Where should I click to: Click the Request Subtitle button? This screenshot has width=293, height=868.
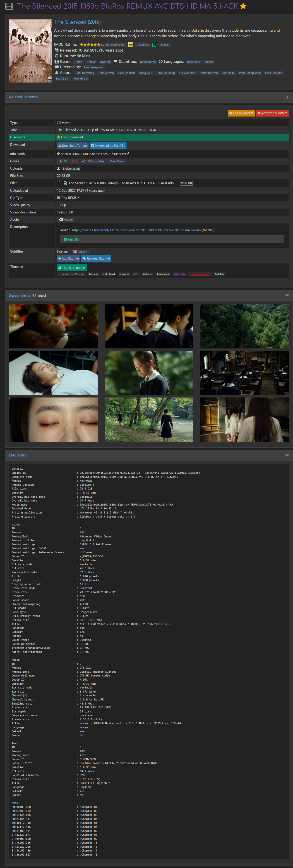(96, 258)
